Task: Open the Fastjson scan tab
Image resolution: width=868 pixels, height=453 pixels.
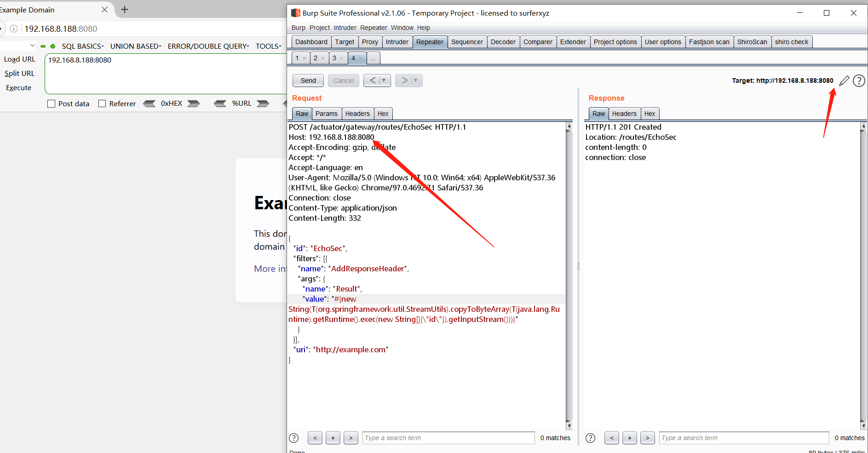Action: pyautogui.click(x=709, y=42)
